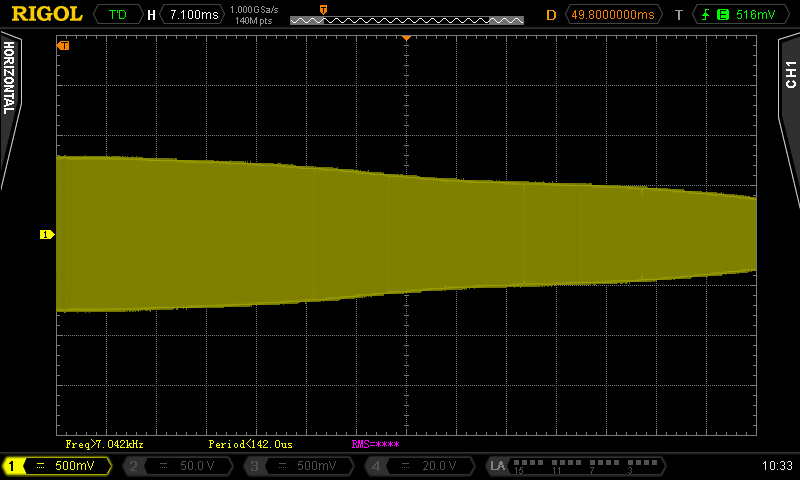Click the D delay label
The width and height of the screenshot is (800, 480).
(551, 15)
